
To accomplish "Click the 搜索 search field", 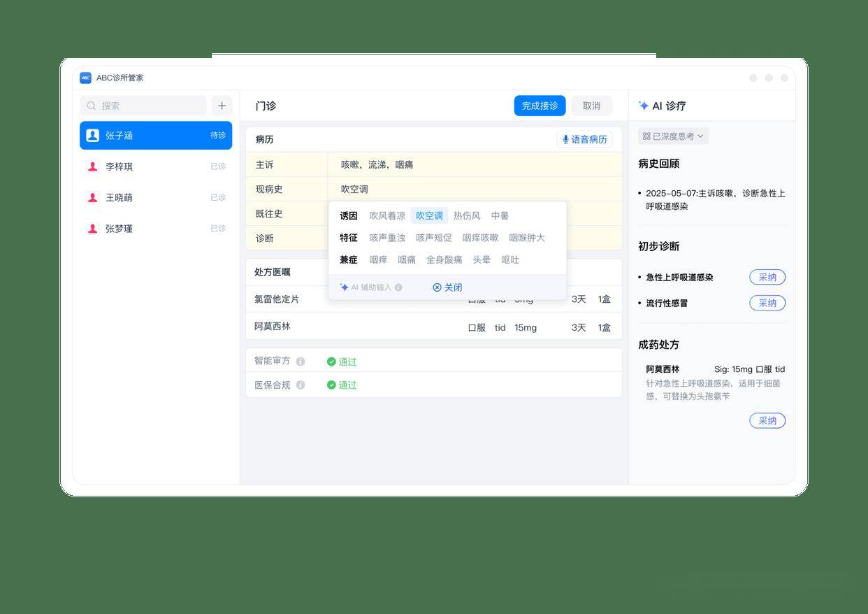I will tap(144, 106).
